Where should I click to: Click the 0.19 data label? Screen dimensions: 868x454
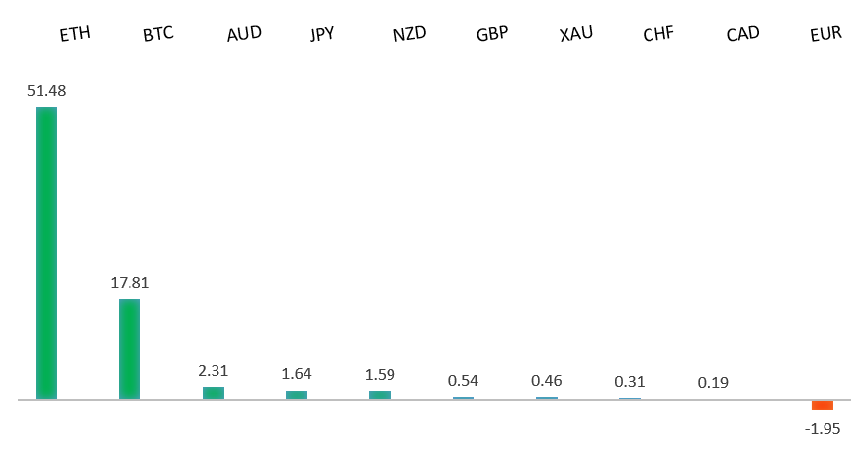click(711, 382)
